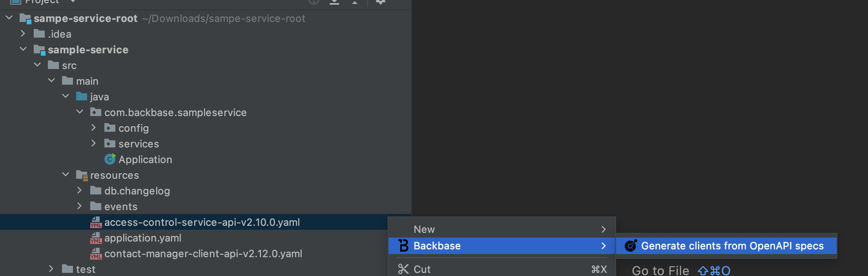Click the YML icon of contact-manager-client-api-v2.12.0.yaml
Image resolution: width=868 pixels, height=276 pixels.
click(96, 254)
